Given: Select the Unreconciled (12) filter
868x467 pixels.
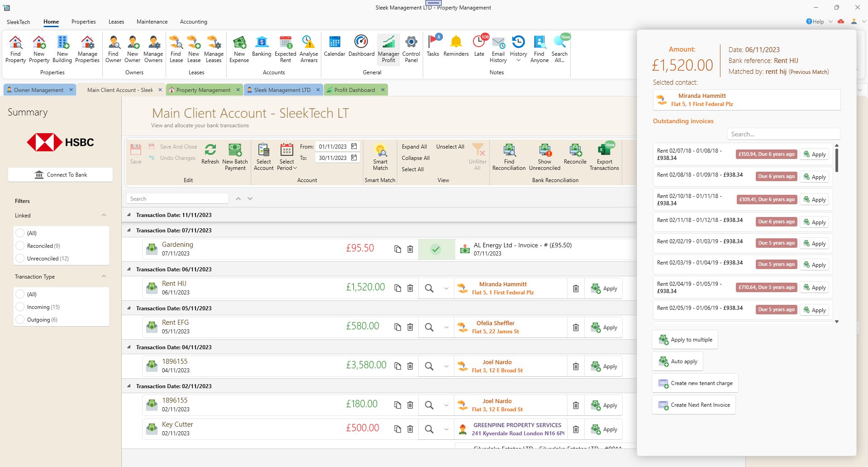Looking at the screenshot, I should (20, 258).
